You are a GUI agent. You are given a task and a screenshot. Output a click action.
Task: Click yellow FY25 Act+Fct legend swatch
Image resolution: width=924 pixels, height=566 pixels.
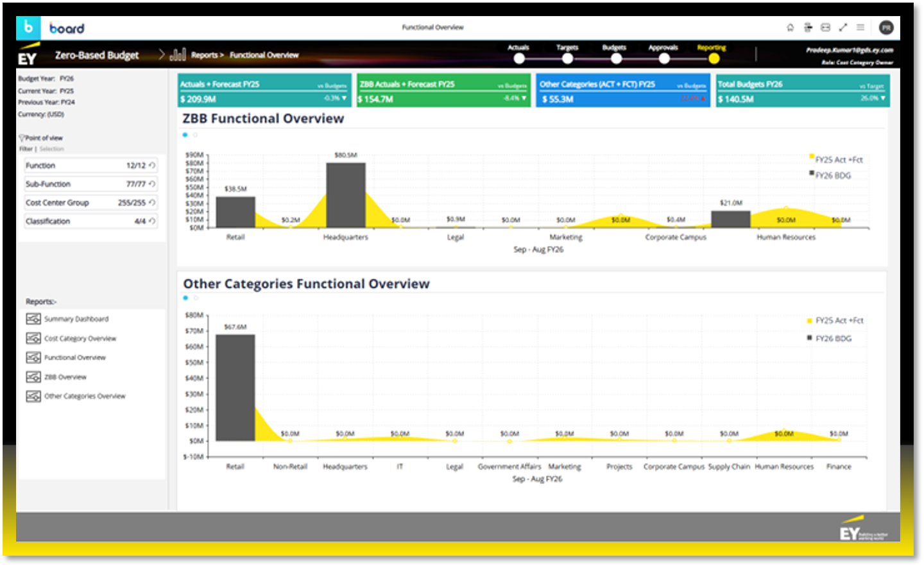(x=812, y=157)
